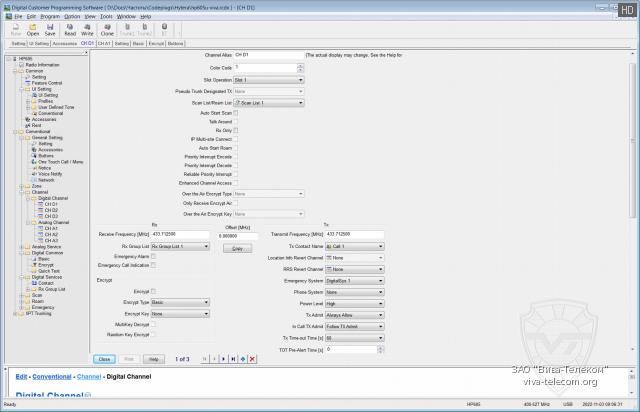Open the Slot Operation dropdown
The height and width of the screenshot is (412, 640).
pos(267,78)
